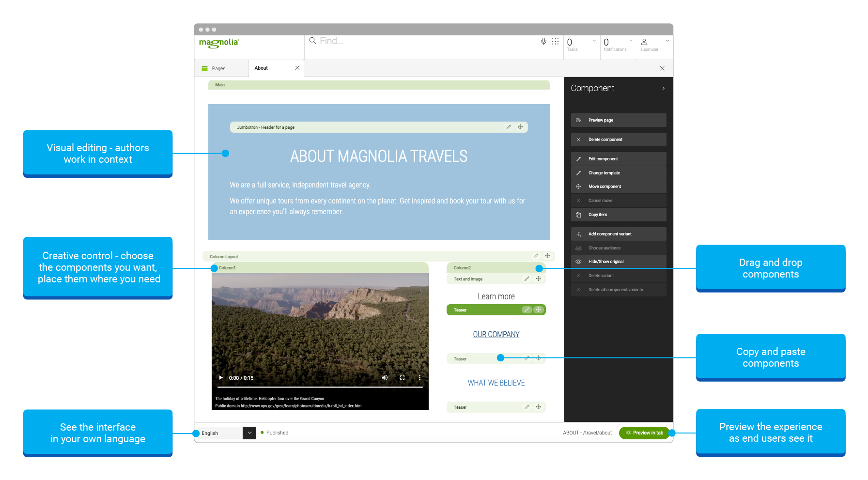
Task: Click the edit pencil on green Teaser bar
Action: pos(527,310)
